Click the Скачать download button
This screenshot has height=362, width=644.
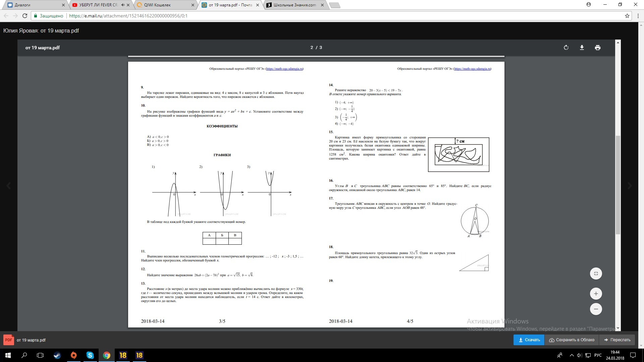tap(529, 340)
